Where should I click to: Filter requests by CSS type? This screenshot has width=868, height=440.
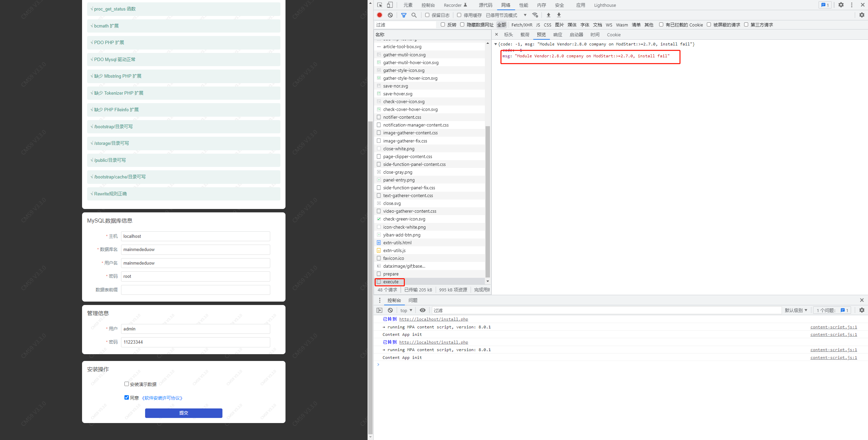(x=548, y=25)
